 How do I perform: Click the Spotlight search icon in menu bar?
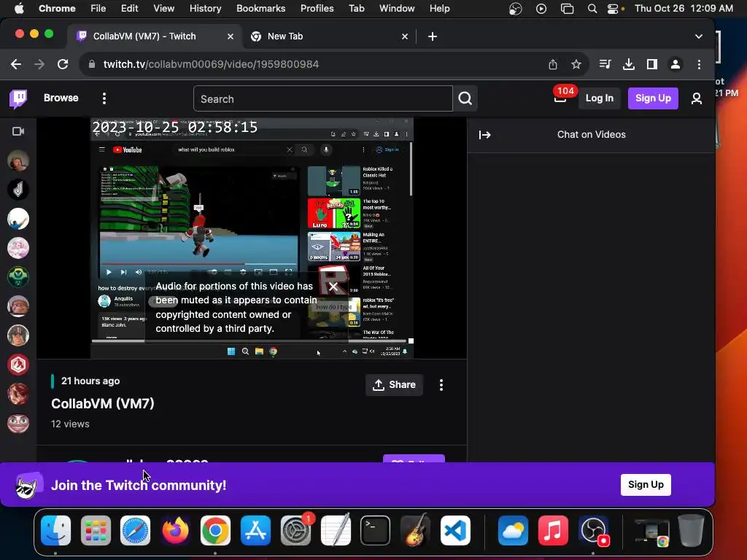point(592,9)
